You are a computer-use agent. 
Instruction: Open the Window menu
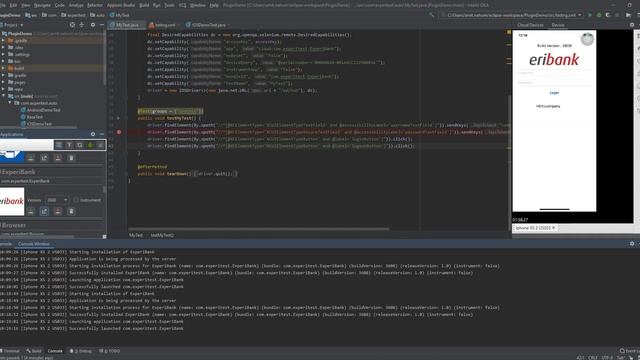click(x=198, y=5)
